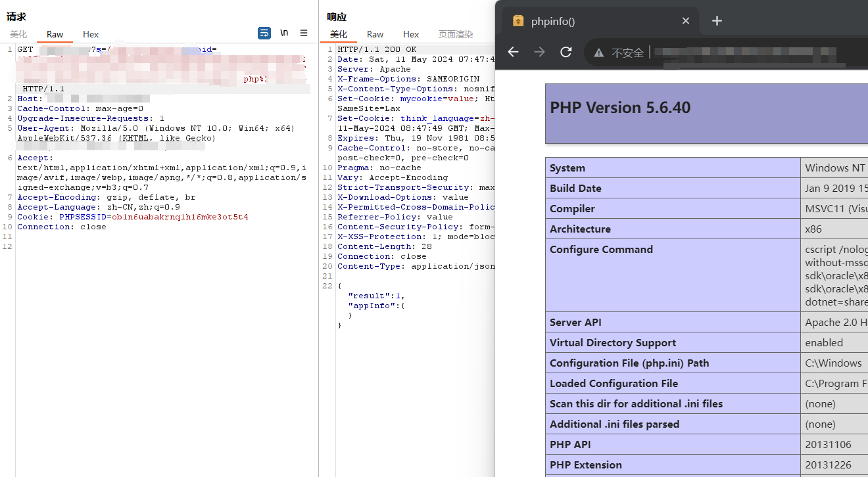
Task: Reload the phpinfo page
Action: pos(566,52)
